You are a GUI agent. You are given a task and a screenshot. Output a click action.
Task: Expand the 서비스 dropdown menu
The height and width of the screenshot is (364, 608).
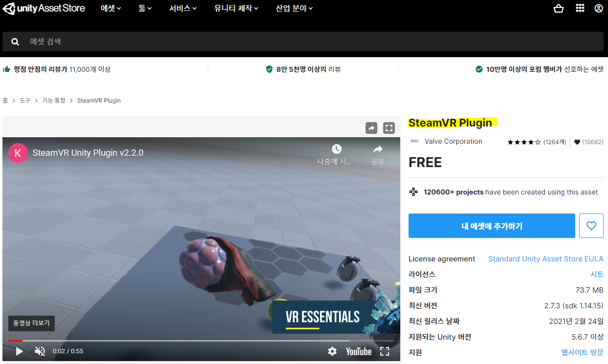183,8
